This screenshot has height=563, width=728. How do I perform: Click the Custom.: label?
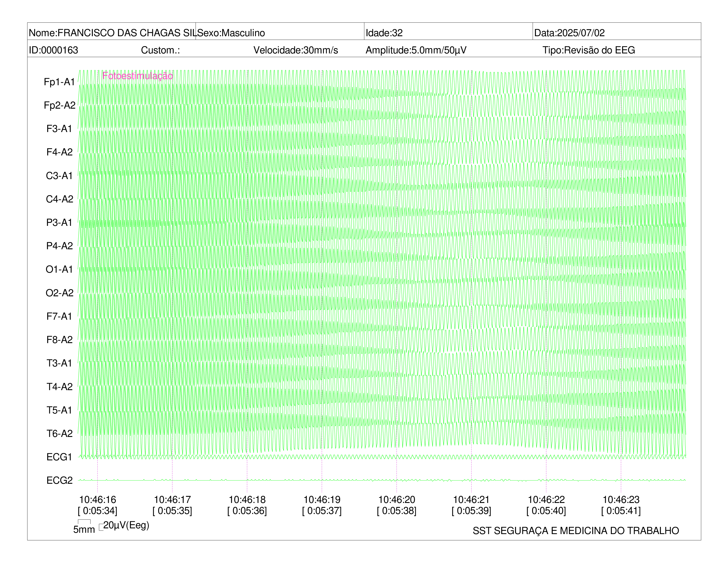point(160,50)
